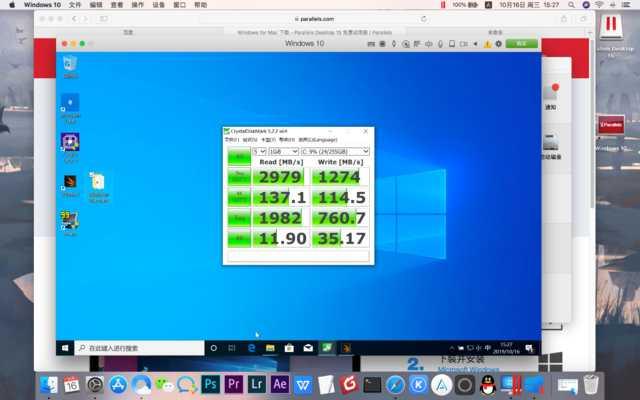Click the 760.7 write result
This screenshot has width=640, height=400.
point(340,218)
